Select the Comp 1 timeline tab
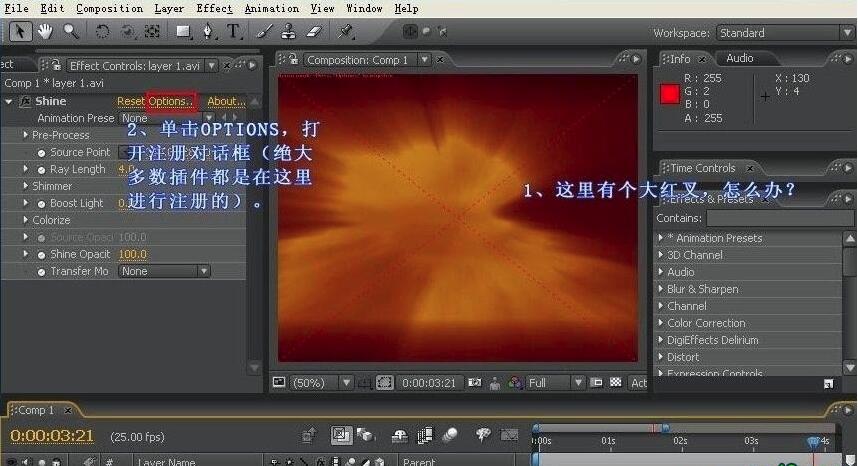The width and height of the screenshot is (858, 466). 37,410
